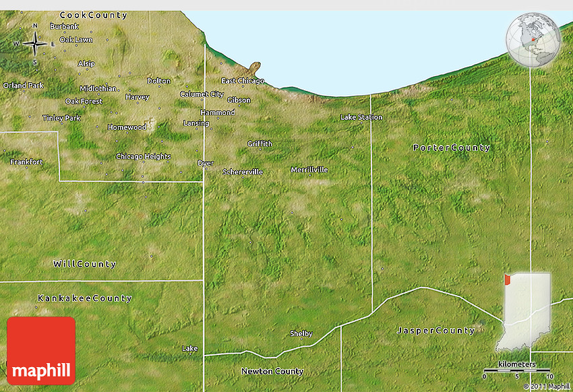Click the Will County label

[x=84, y=264]
